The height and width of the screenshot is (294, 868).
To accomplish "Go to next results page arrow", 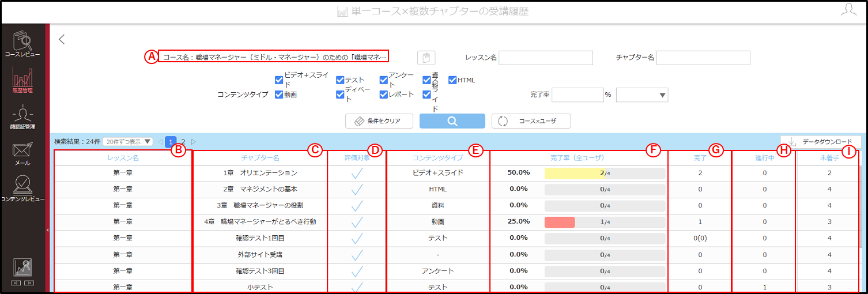I will (x=193, y=141).
